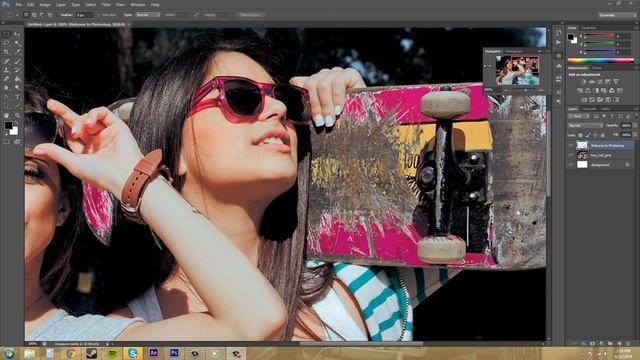This screenshot has height=360, width=640.
Task: Click the blue B slider in Color panel
Action: (x=600, y=52)
